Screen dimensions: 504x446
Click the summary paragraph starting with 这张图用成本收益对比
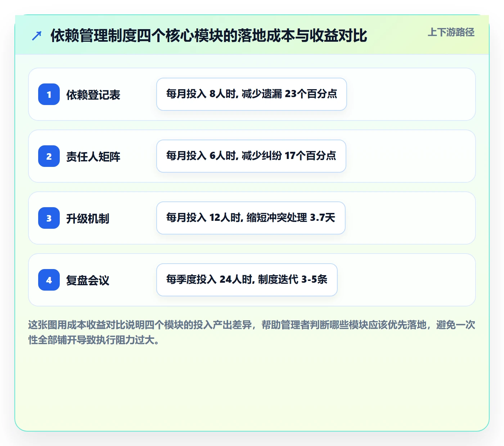pyautogui.click(x=252, y=332)
